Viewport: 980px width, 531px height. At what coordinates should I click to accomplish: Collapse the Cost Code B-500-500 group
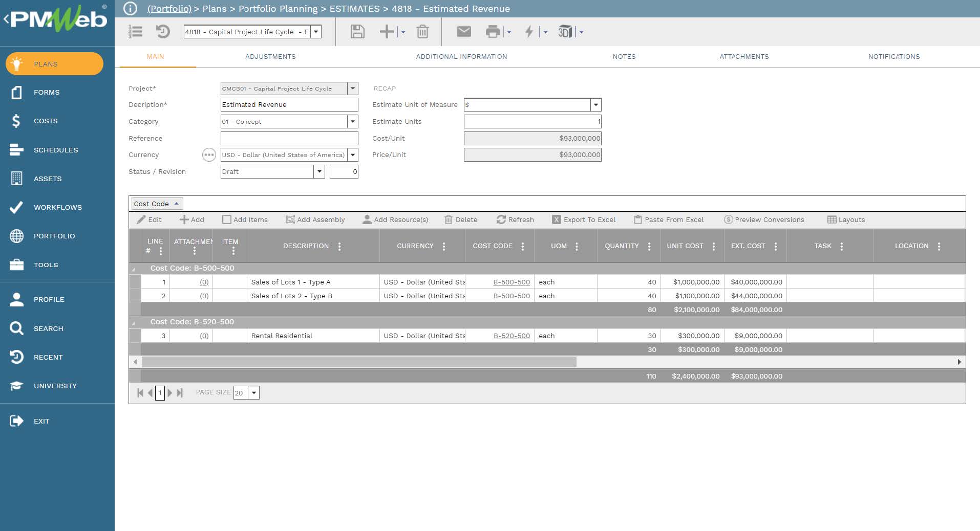tap(134, 269)
